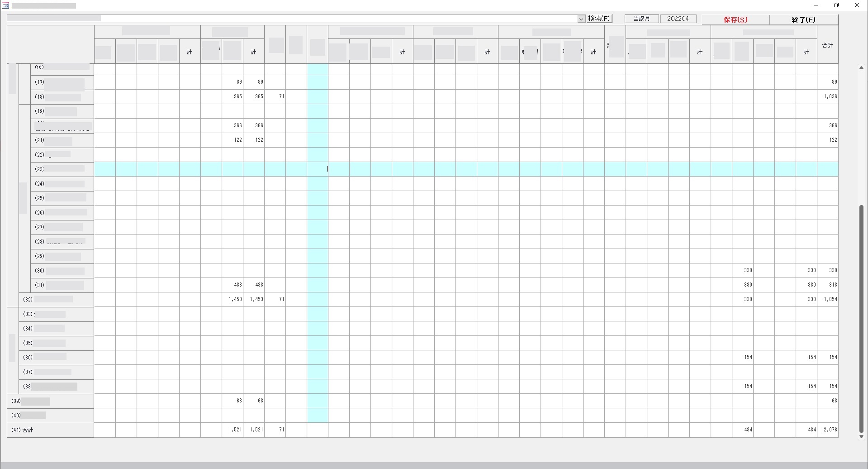Open the application icon in title bar
Viewport: 868px width, 469px height.
pyautogui.click(x=5, y=5)
